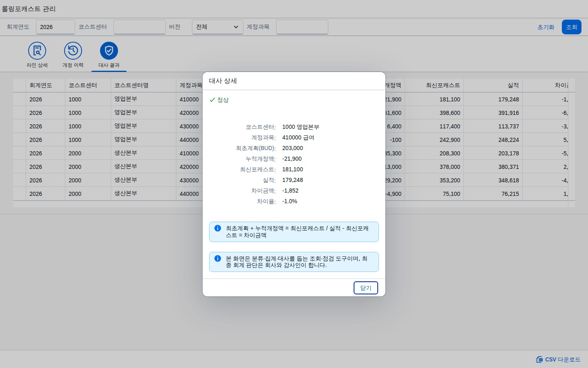
Task: Select the 대사 결과 shield icon
Action: pyautogui.click(x=109, y=51)
